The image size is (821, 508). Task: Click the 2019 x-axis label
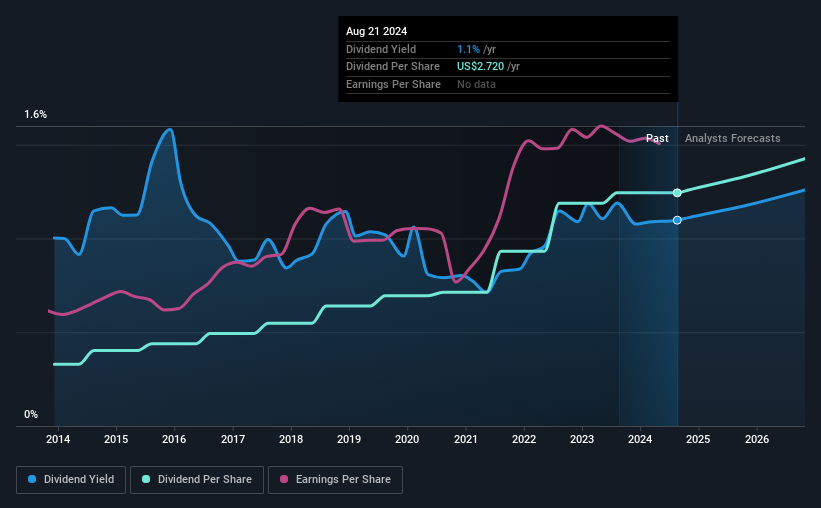pos(349,439)
